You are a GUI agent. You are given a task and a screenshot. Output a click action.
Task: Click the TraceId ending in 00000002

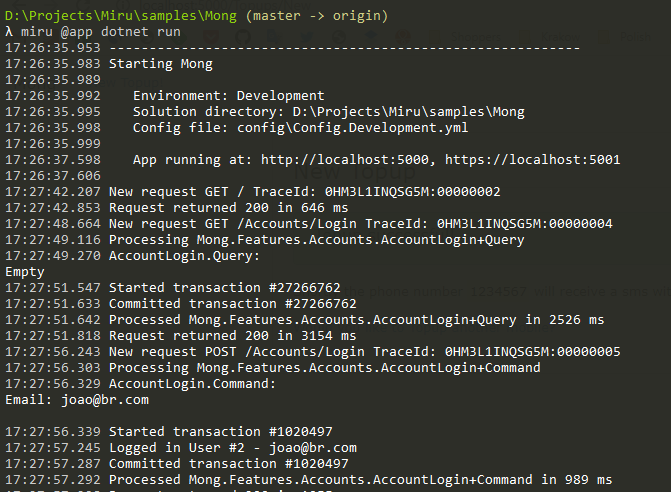[x=418, y=191]
